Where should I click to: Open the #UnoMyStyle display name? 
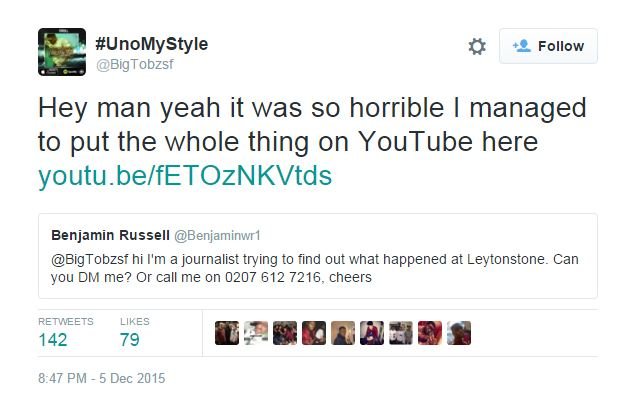click(152, 44)
